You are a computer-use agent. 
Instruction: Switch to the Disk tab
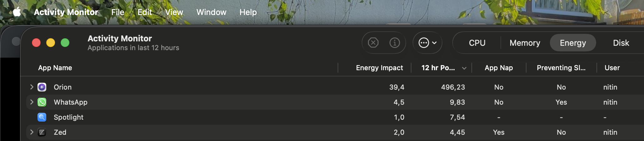pyautogui.click(x=621, y=43)
